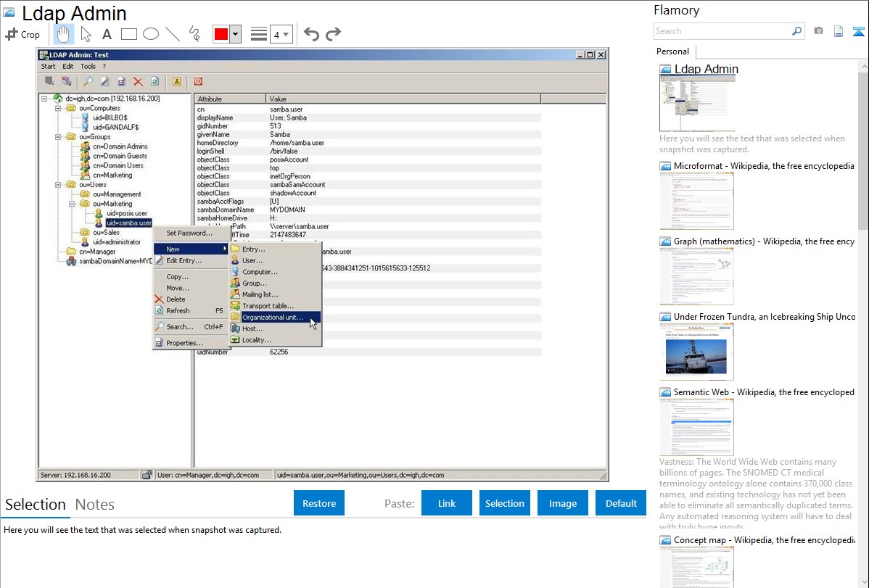Image resolution: width=869 pixels, height=588 pixels.
Task: Select the straight line tool
Action: [173, 34]
